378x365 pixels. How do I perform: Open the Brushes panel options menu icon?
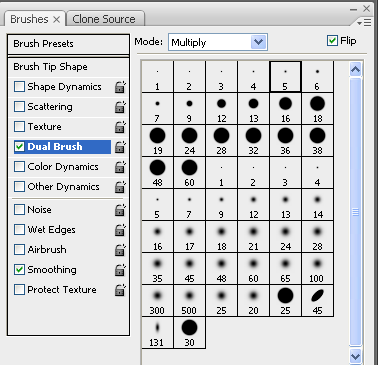click(365, 23)
